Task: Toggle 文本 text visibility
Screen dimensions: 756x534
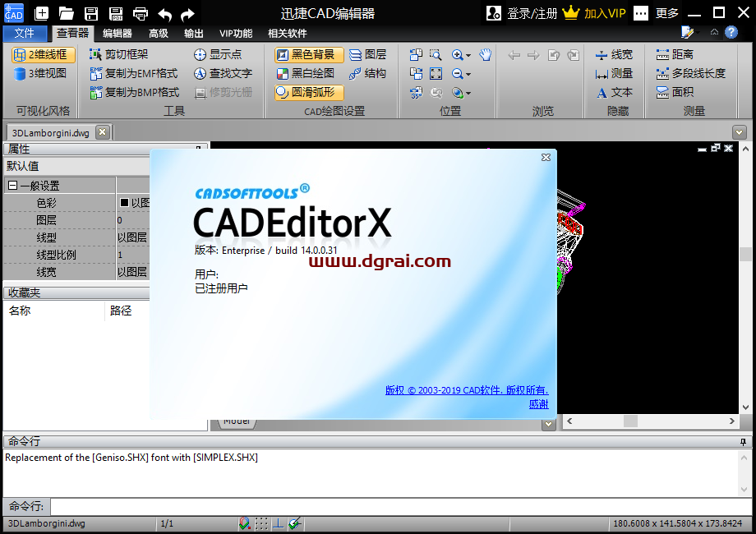Action: point(614,92)
